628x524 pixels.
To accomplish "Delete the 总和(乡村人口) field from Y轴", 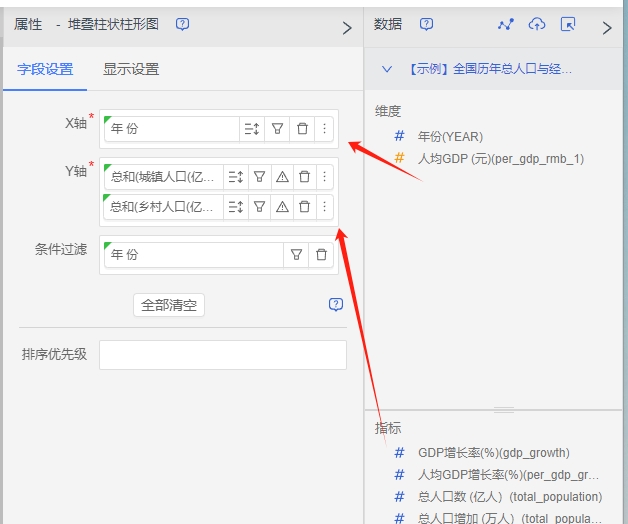I will coord(304,207).
